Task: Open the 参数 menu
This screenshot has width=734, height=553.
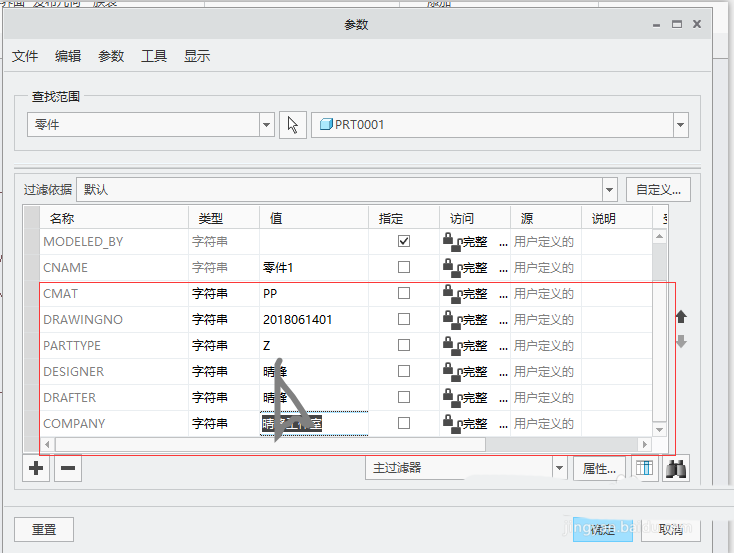Action: 111,56
